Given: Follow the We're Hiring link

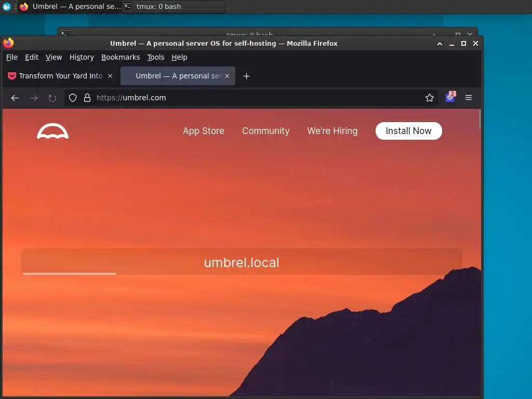Looking at the screenshot, I should click(332, 131).
